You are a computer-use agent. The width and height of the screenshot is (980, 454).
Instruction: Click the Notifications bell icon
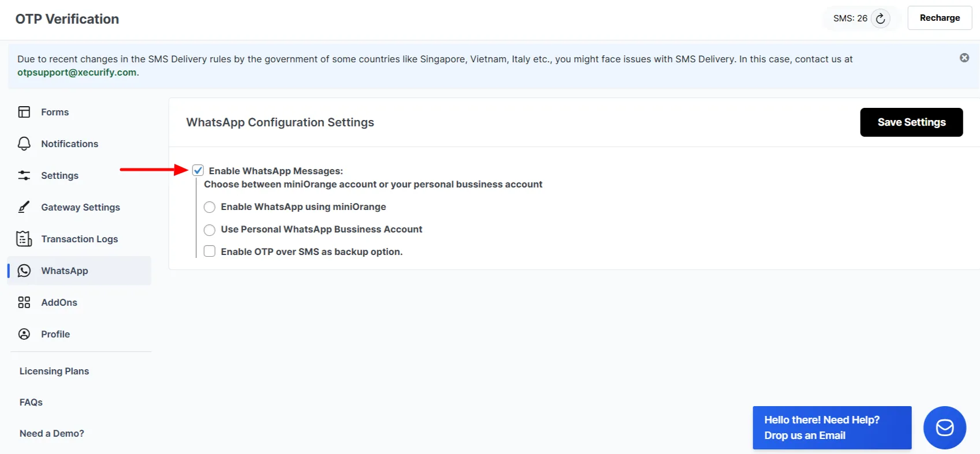coord(24,144)
